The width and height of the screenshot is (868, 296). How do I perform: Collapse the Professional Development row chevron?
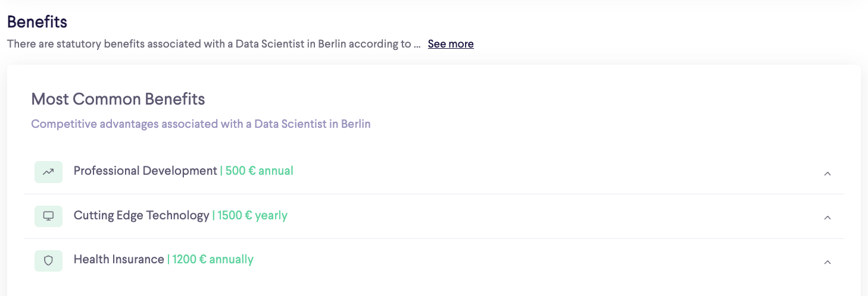pyautogui.click(x=827, y=174)
